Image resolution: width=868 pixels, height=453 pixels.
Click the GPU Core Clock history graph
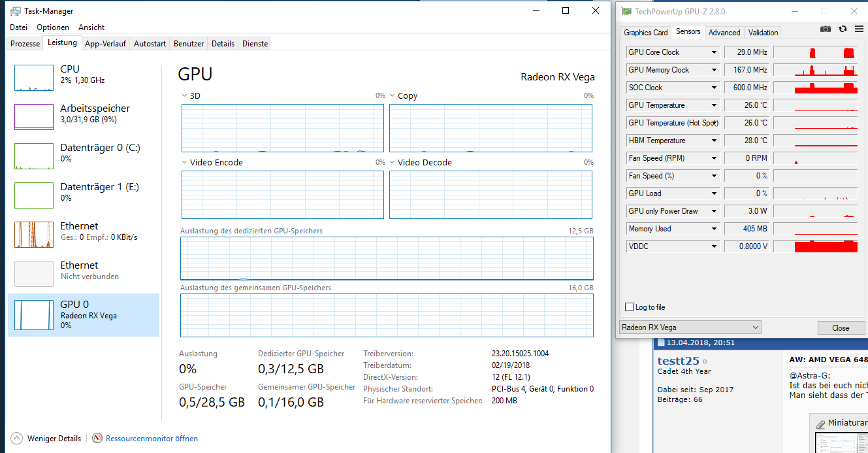[815, 52]
